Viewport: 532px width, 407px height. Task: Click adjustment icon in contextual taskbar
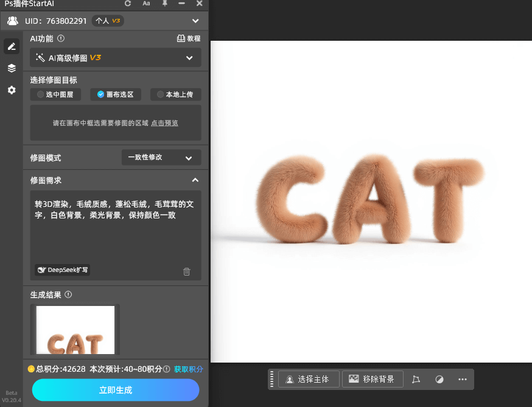coord(439,379)
